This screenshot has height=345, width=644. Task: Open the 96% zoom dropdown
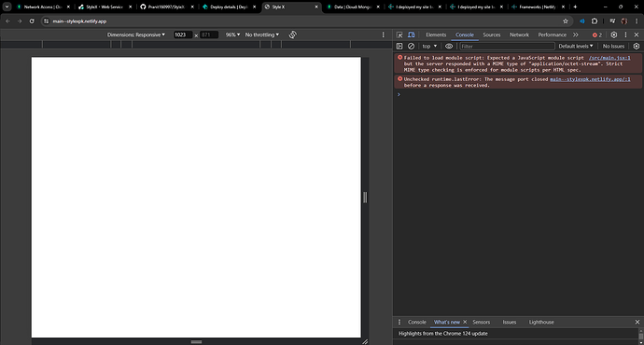coord(232,34)
